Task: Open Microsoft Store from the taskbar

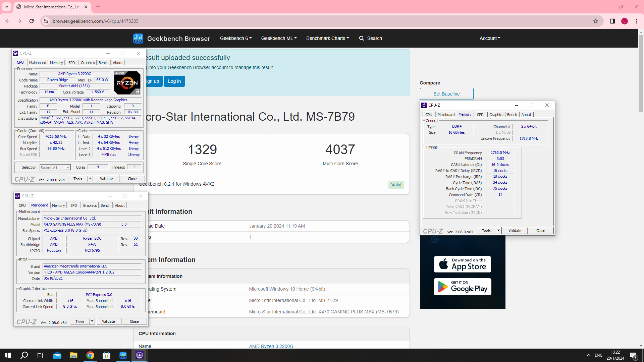Action: coord(107,355)
